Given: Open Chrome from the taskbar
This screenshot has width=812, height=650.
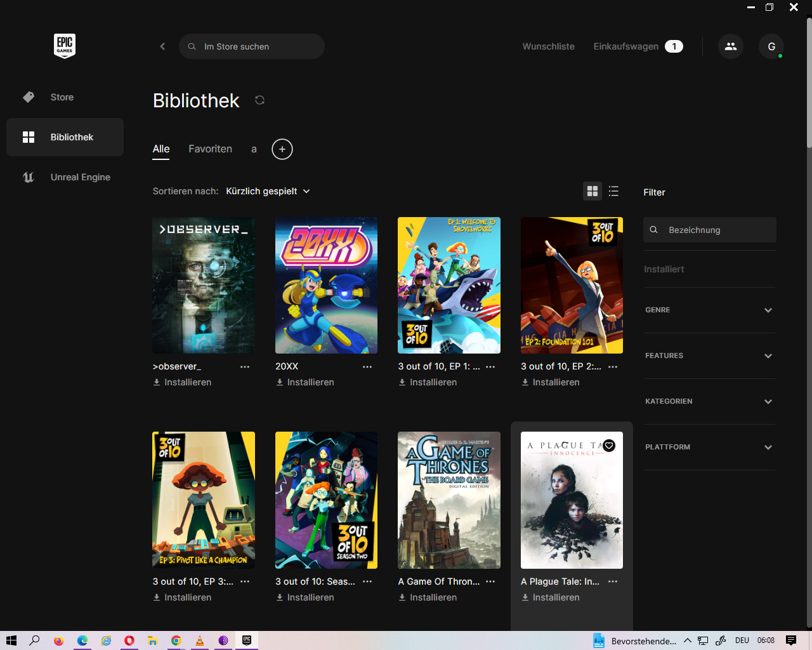Looking at the screenshot, I should coord(176,640).
